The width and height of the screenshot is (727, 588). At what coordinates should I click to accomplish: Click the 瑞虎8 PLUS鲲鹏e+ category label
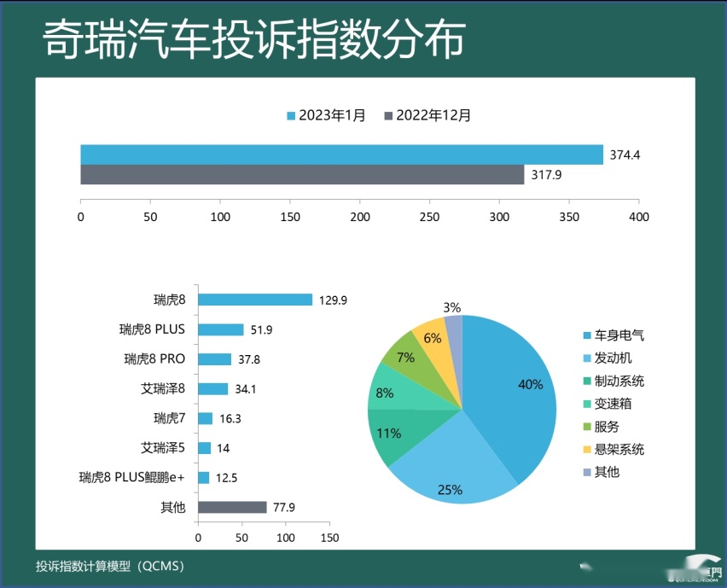pyautogui.click(x=131, y=477)
